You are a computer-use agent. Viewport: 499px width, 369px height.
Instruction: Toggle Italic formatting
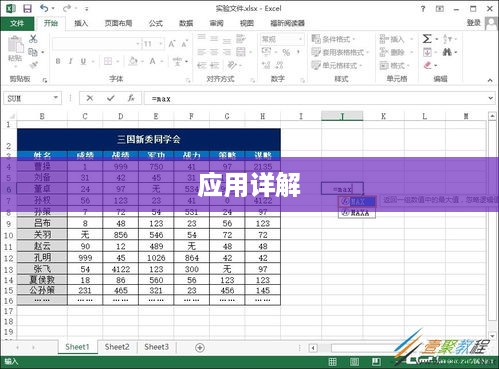tap(71, 61)
